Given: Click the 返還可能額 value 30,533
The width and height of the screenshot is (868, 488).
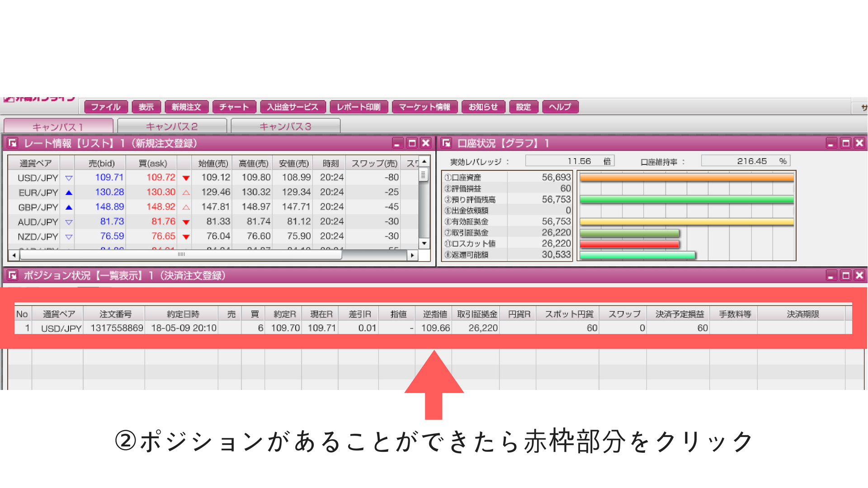Looking at the screenshot, I should click(x=556, y=254).
